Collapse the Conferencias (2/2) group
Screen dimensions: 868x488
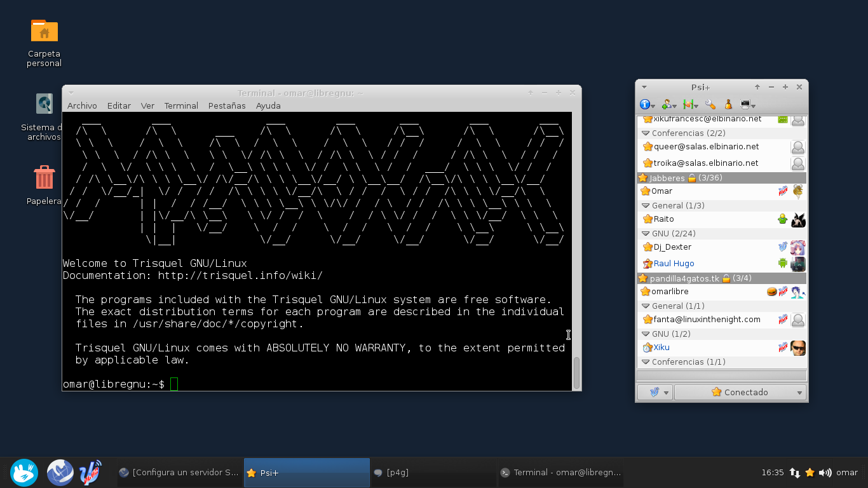tap(646, 133)
